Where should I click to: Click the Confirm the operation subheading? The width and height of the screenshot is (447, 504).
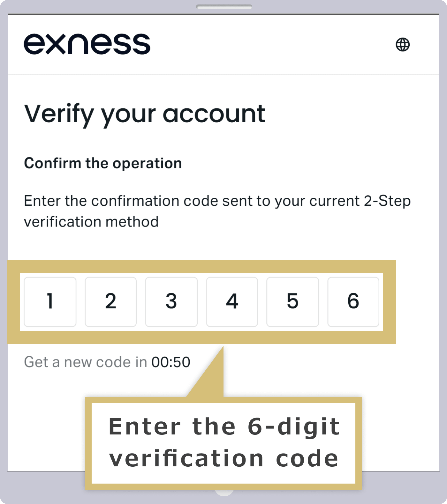pos(103,163)
